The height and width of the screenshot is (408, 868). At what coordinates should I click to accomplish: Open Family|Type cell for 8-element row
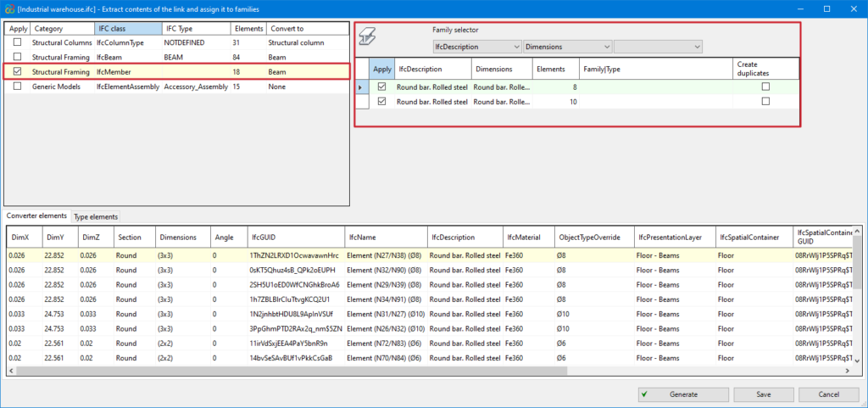[x=655, y=87]
